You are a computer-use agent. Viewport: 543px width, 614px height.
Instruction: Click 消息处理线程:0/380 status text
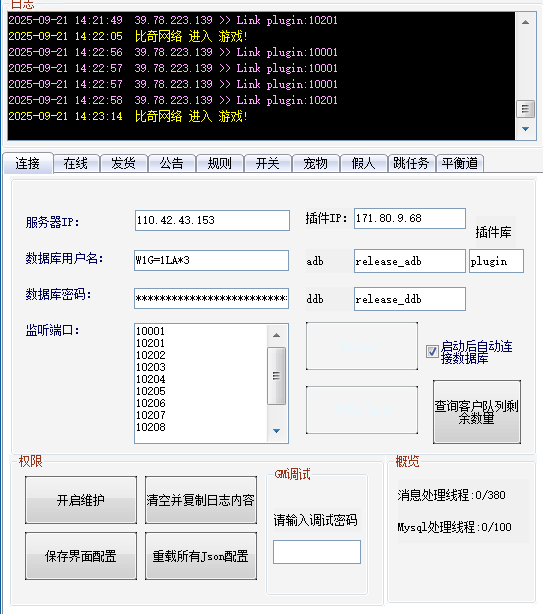click(451, 495)
